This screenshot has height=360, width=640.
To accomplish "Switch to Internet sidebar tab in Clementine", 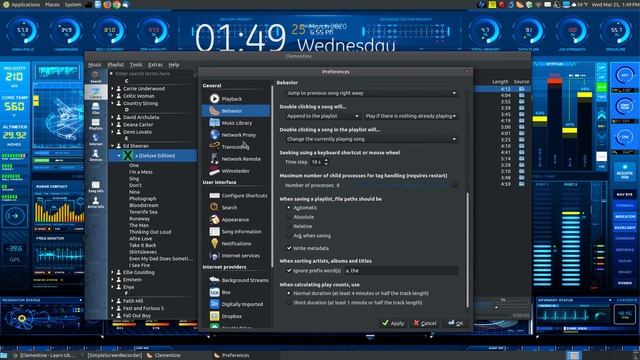I will pos(96,140).
